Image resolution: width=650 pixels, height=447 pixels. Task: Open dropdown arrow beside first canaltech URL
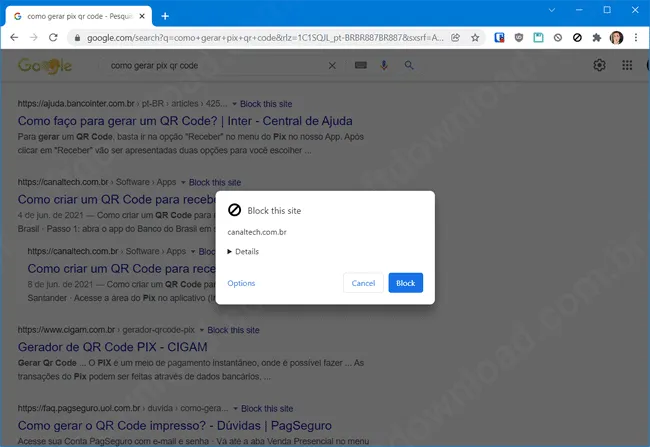click(183, 182)
